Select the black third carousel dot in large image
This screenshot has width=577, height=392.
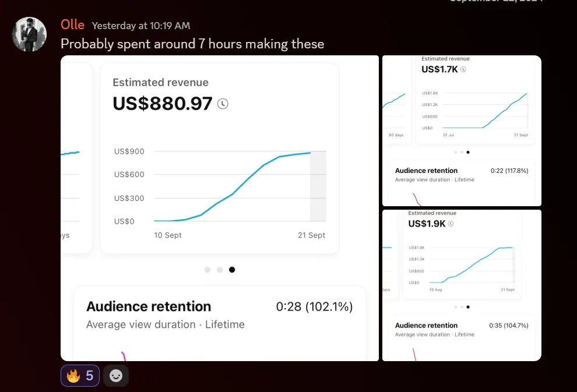point(232,270)
